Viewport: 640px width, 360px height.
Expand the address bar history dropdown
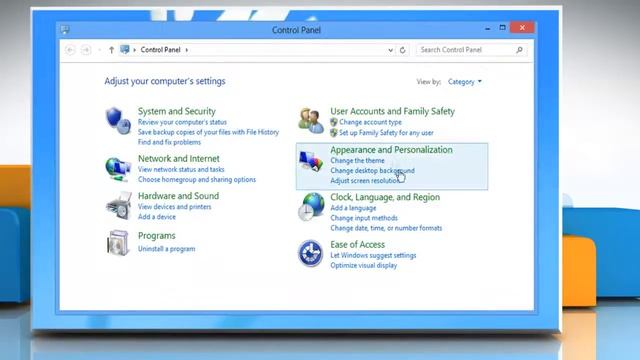pyautogui.click(x=390, y=50)
